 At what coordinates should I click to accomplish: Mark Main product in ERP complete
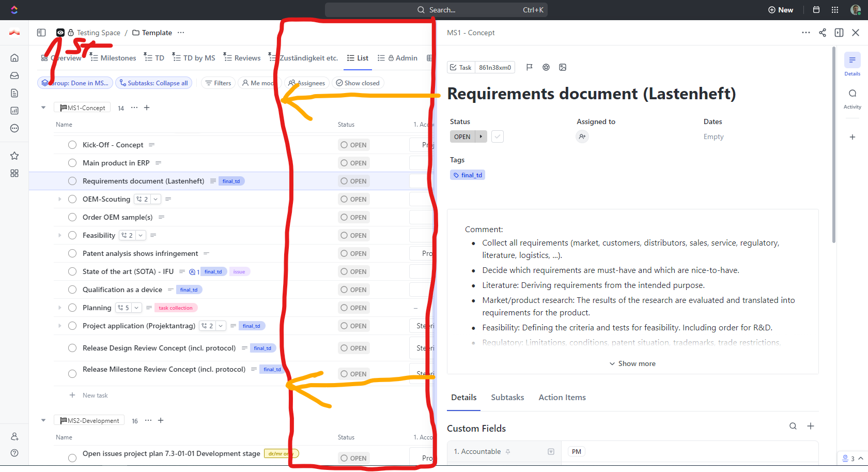pos(72,163)
